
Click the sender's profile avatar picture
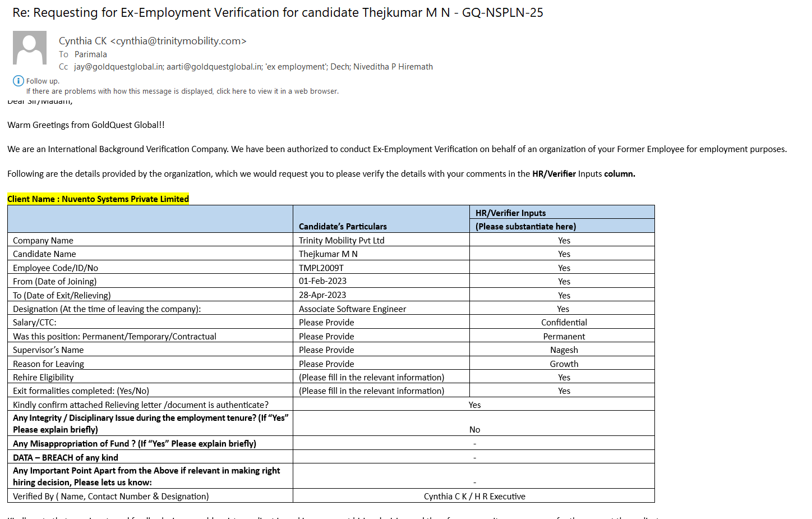tap(30, 48)
